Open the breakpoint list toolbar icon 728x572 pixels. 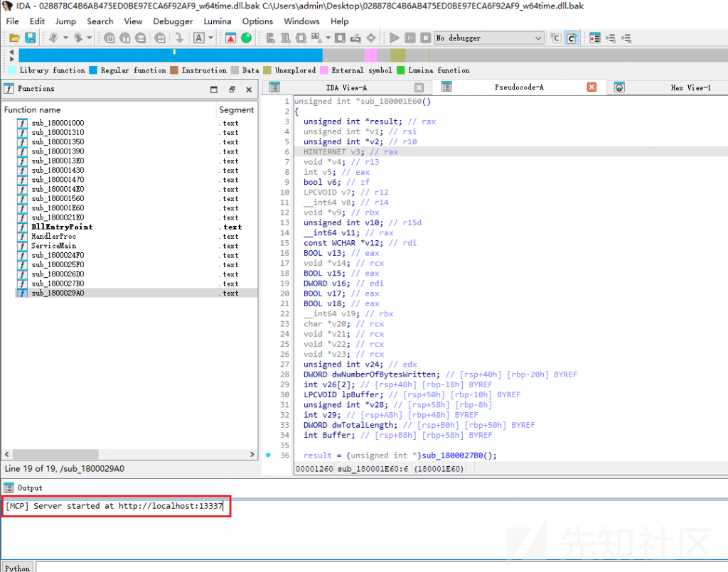click(595, 38)
